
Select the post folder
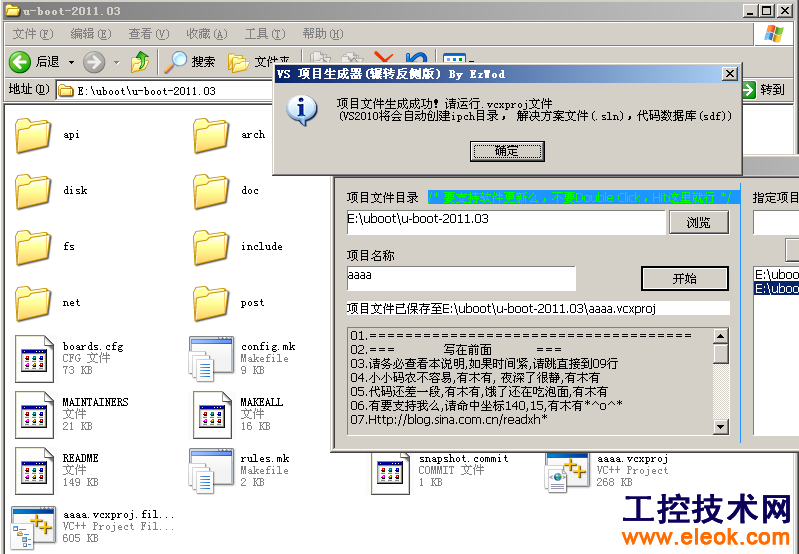point(211,304)
